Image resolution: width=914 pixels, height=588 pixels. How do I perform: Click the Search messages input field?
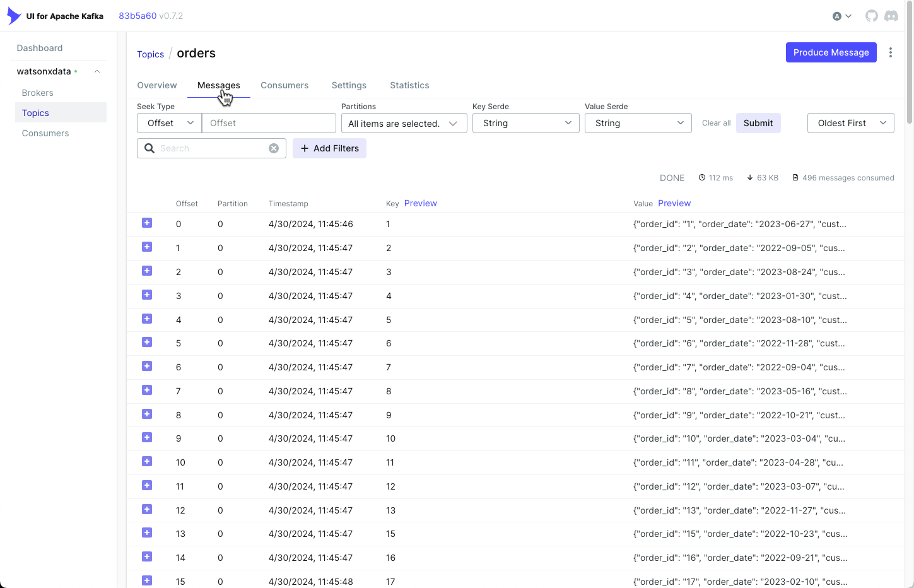tap(213, 148)
